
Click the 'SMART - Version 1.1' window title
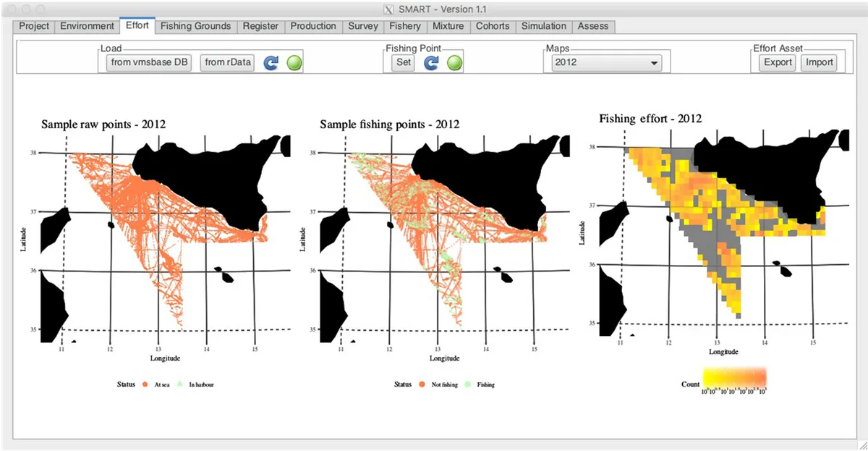coord(442,9)
